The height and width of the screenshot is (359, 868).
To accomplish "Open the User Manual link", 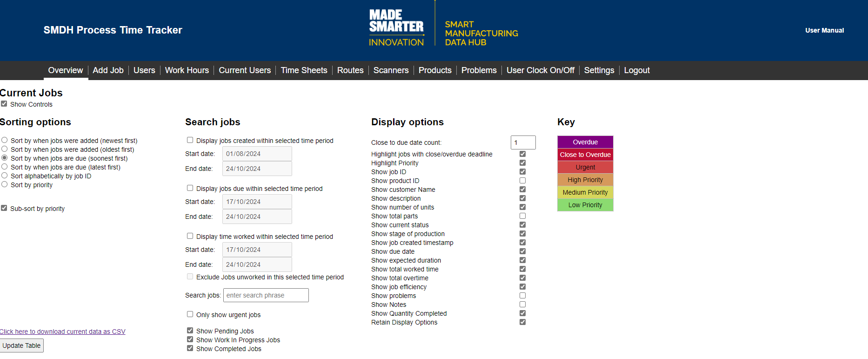I will click(824, 30).
